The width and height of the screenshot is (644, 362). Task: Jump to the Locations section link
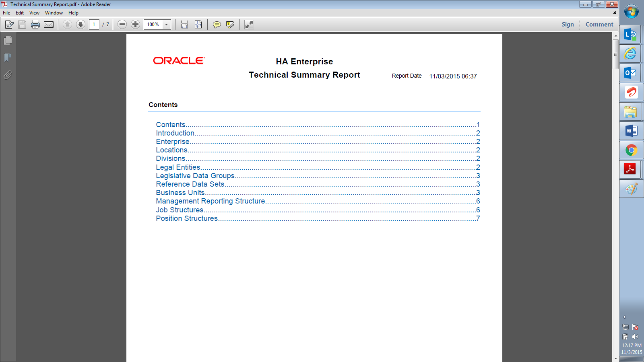tap(318, 150)
